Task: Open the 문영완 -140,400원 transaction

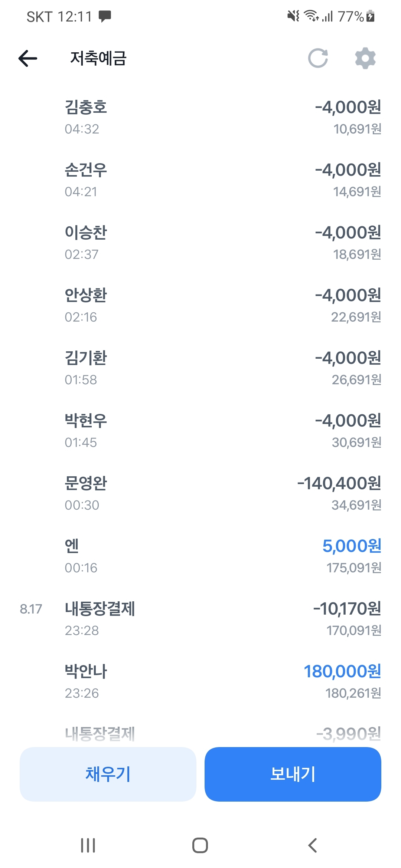Action: [x=200, y=494]
